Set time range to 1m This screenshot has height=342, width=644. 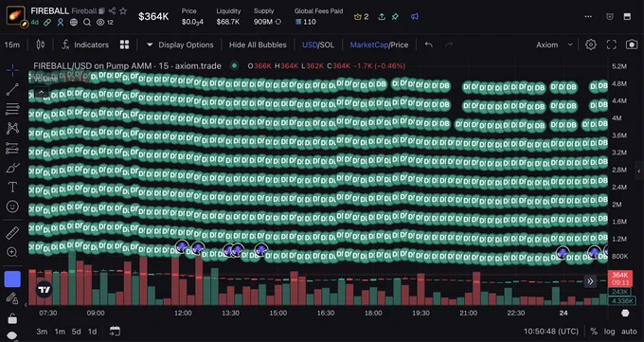tap(60, 332)
